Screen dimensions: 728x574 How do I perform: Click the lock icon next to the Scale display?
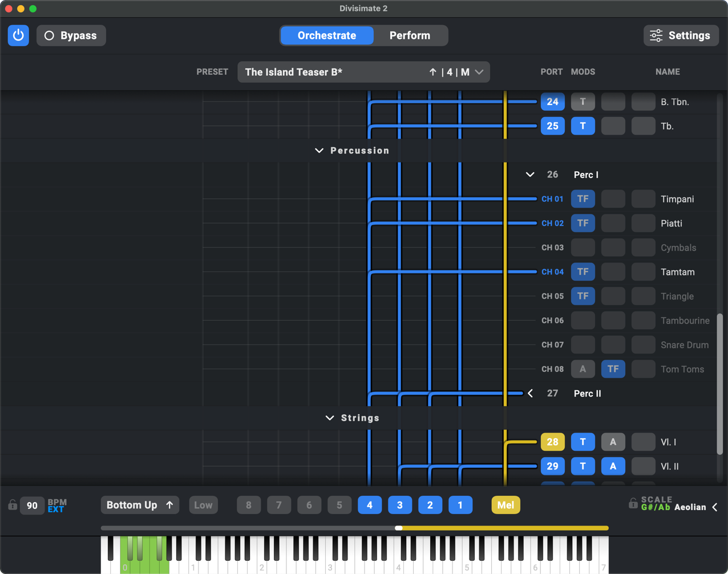click(x=632, y=503)
